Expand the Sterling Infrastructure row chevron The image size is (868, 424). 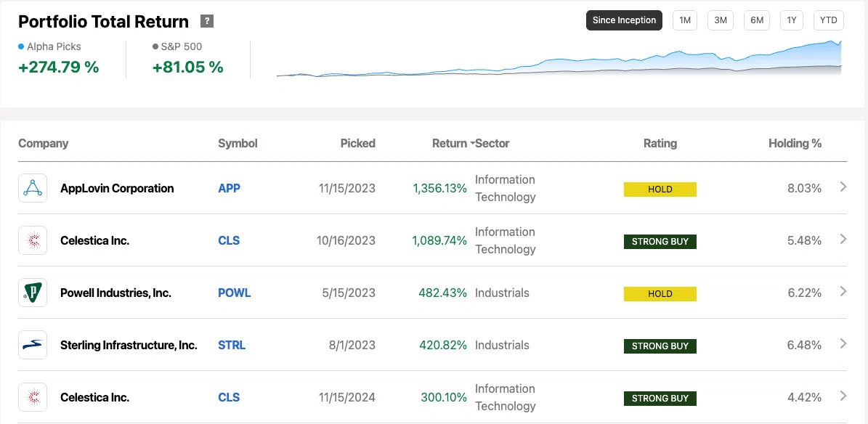click(843, 343)
